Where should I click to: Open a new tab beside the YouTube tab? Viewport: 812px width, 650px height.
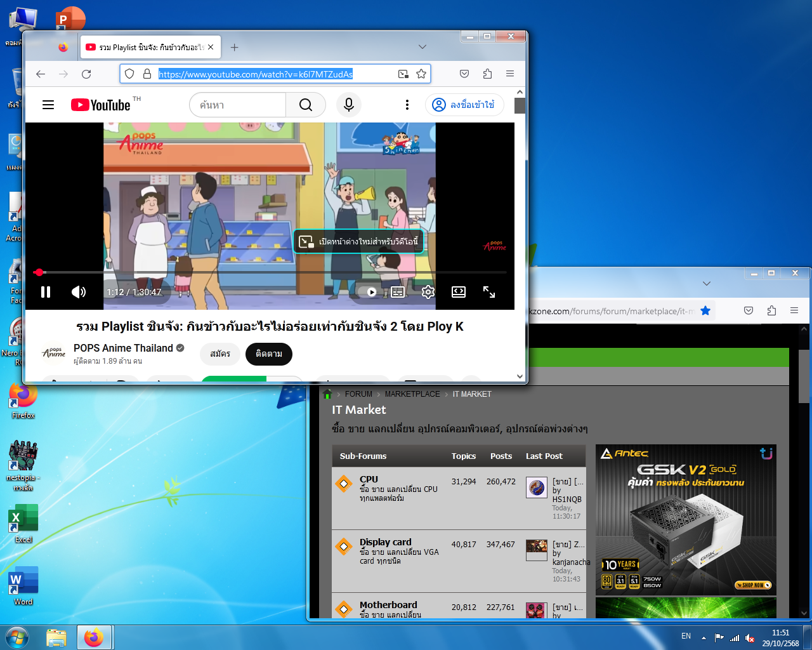tap(234, 47)
